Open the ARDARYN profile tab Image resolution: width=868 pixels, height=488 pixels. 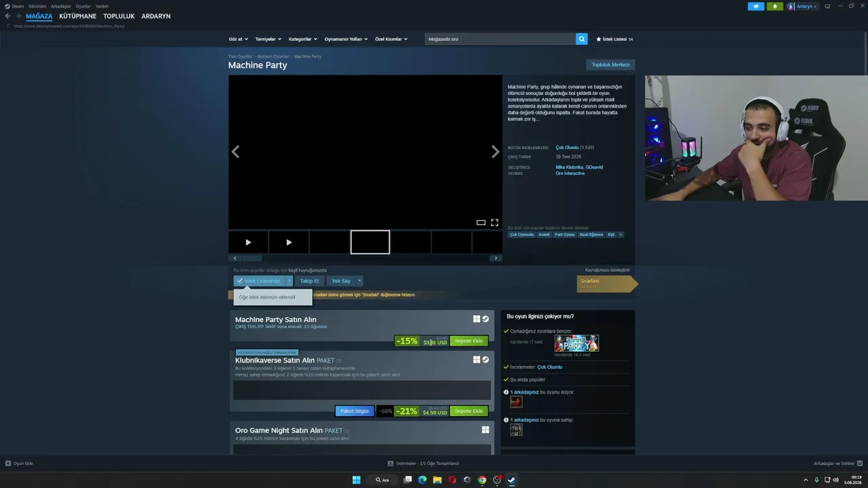pyautogui.click(x=156, y=16)
